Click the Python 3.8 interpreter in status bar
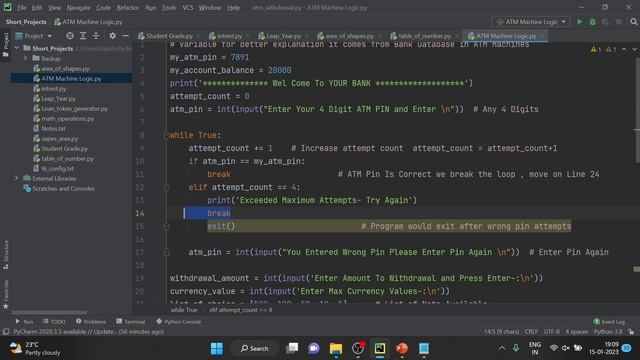Viewport: 640px width, 360px height. [608, 331]
